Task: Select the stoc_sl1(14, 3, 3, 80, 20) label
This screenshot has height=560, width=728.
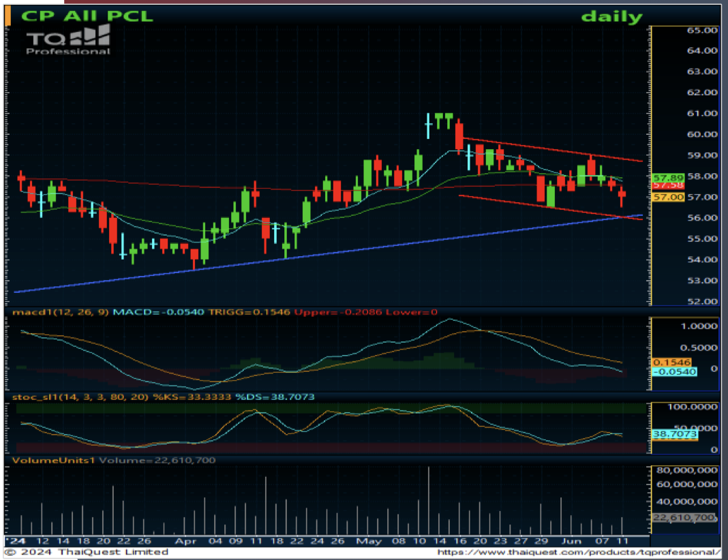Action: tap(80, 396)
